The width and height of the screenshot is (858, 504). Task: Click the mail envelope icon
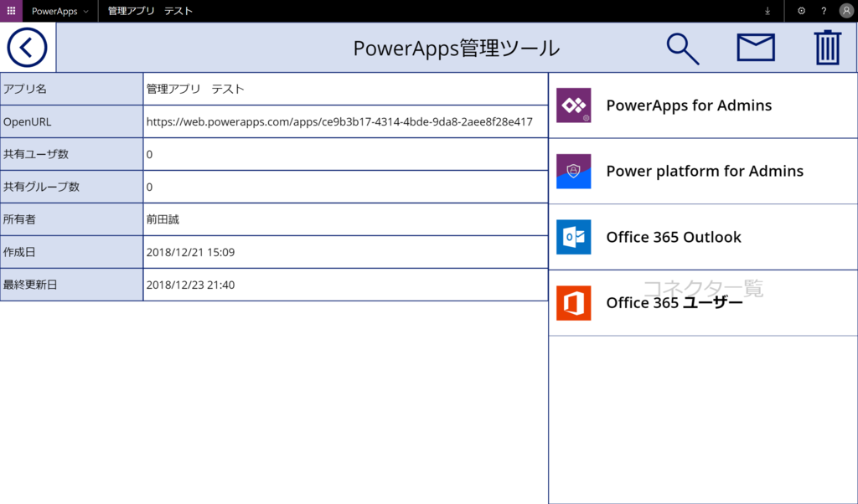point(756,47)
